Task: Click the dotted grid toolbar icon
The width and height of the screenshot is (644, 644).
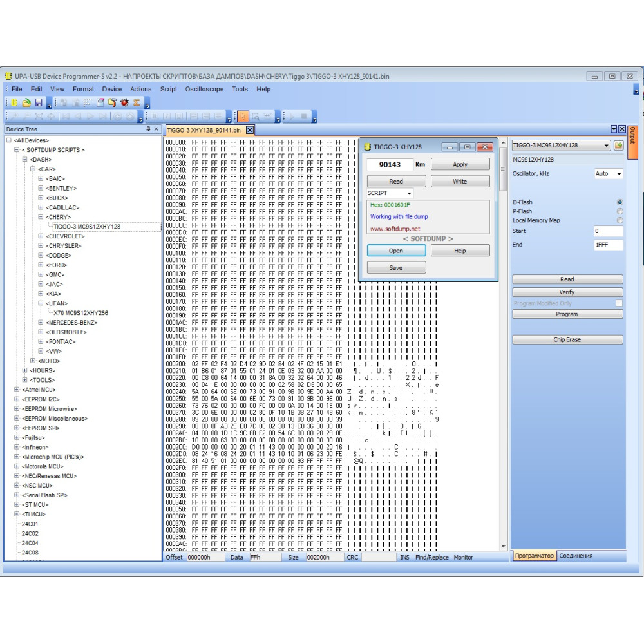Action: pos(88,102)
